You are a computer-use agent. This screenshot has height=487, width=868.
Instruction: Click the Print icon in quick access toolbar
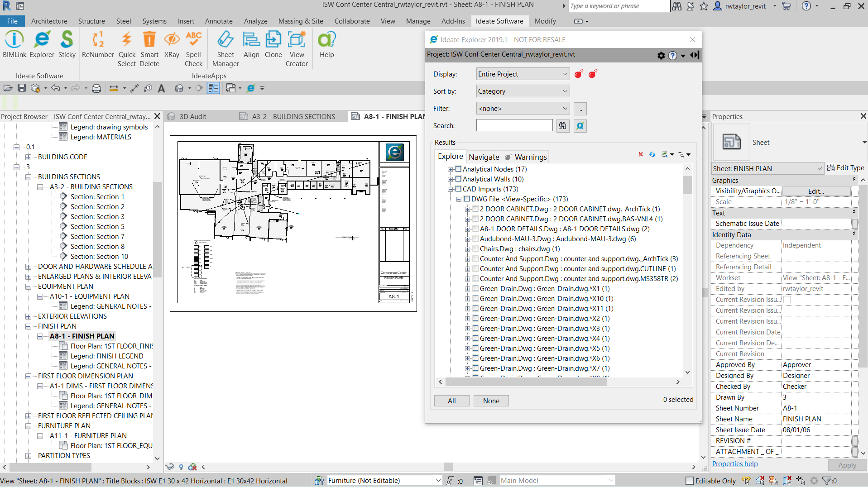[x=96, y=88]
